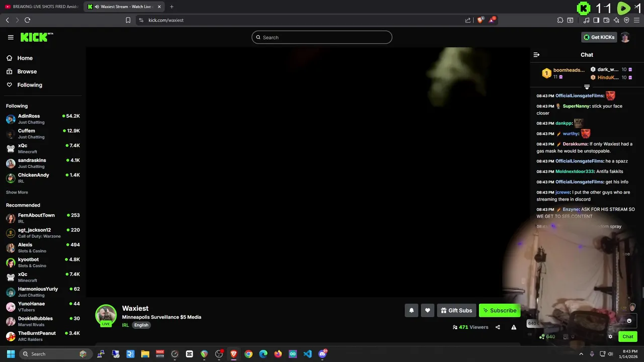Image resolution: width=644 pixels, height=362 pixels.
Task: Click Waxiest streamer avatar
Action: click(x=106, y=315)
